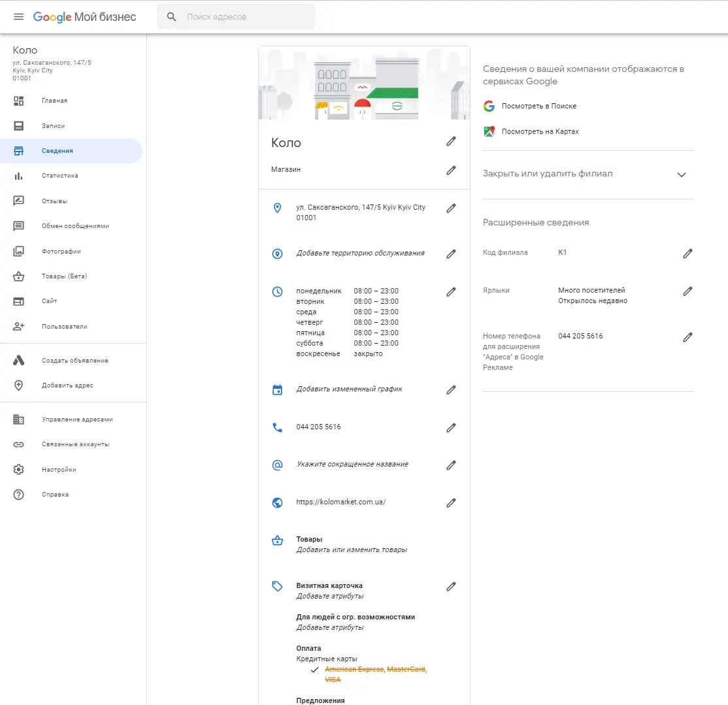The height and width of the screenshot is (705, 728).
Task: Click Посмотреть на Картах link
Action: coord(540,131)
